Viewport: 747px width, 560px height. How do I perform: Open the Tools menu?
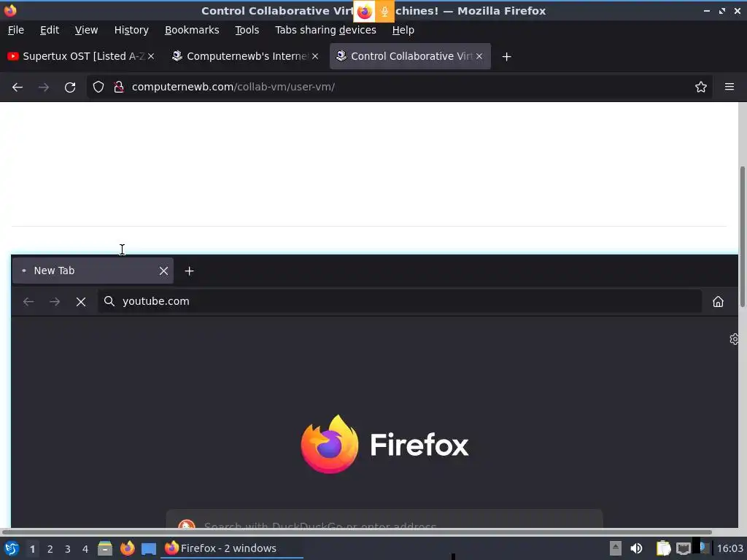247,30
